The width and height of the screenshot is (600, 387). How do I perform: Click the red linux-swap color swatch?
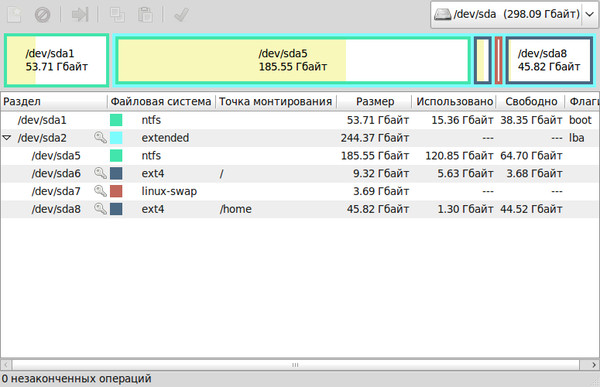[x=116, y=191]
